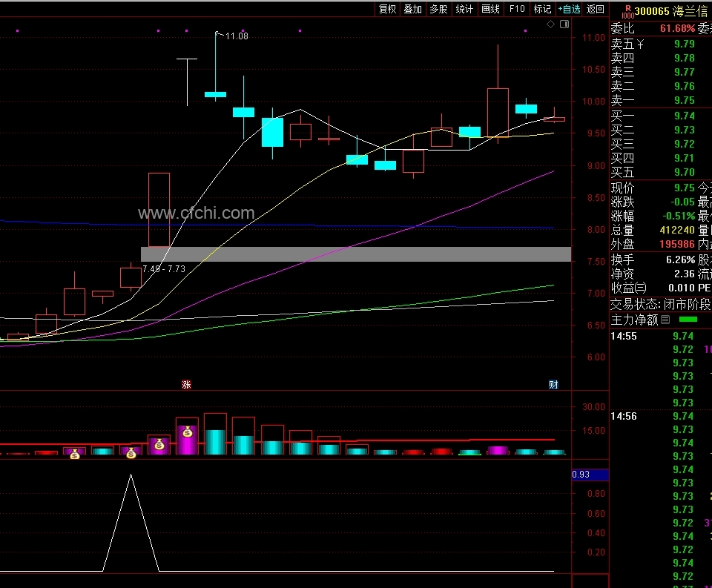Click the diamond icon above the chart

(x=550, y=24)
